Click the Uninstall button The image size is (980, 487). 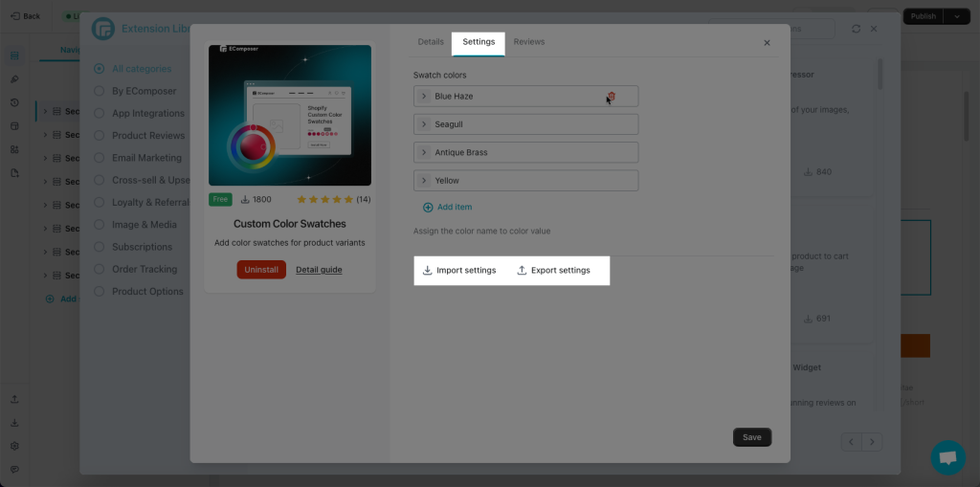[x=261, y=270]
